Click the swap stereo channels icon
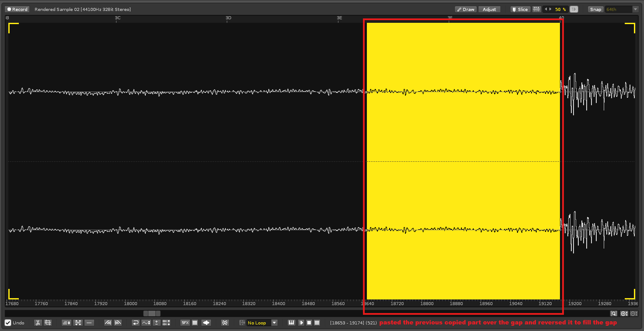Screen dimensions: 644x331 coord(166,323)
